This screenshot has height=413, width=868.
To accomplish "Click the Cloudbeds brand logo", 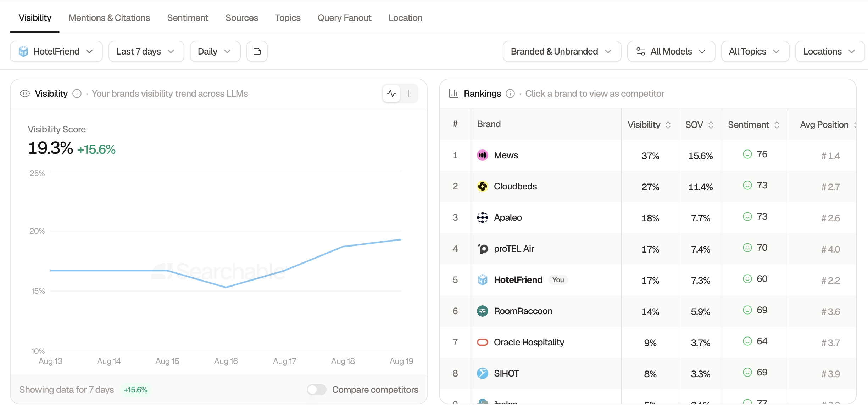I will tap(482, 186).
